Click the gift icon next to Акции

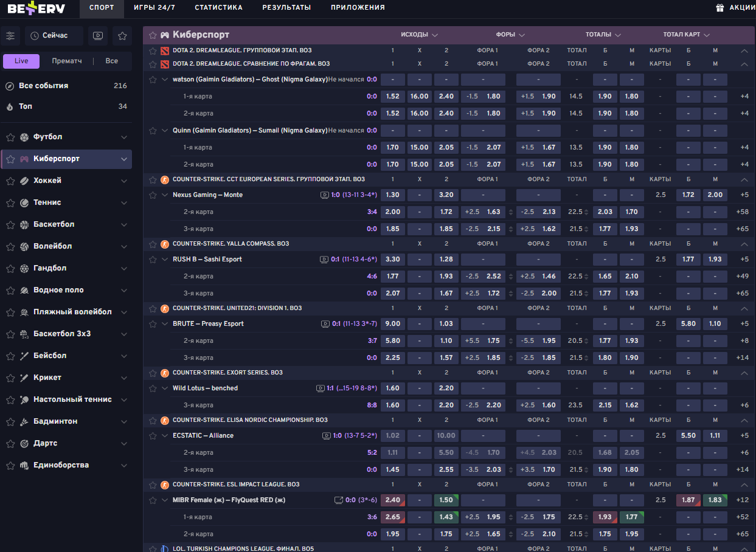coord(720,8)
